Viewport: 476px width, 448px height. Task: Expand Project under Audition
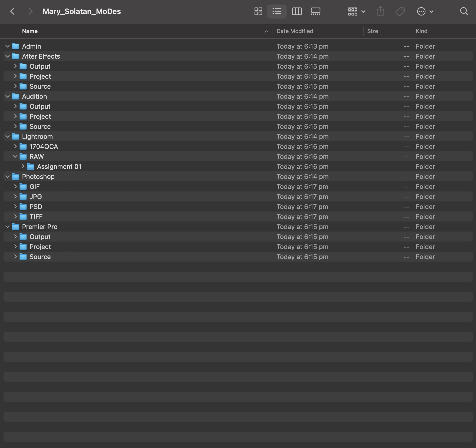15,116
